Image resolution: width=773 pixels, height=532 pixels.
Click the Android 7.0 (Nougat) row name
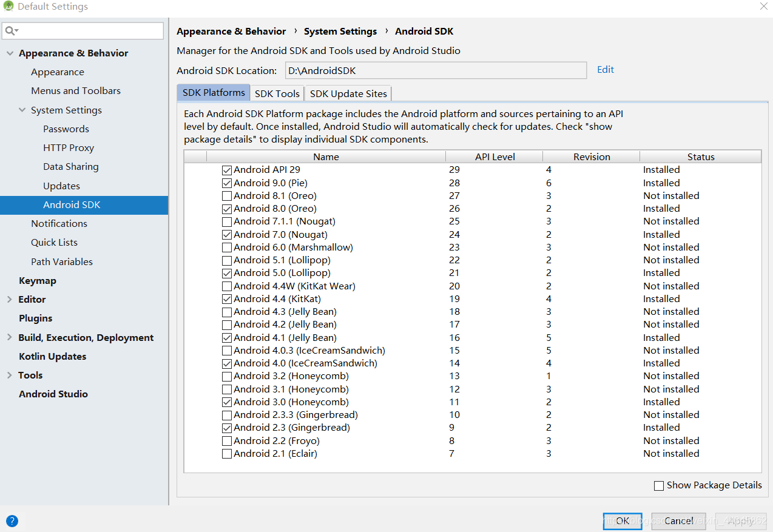click(280, 235)
